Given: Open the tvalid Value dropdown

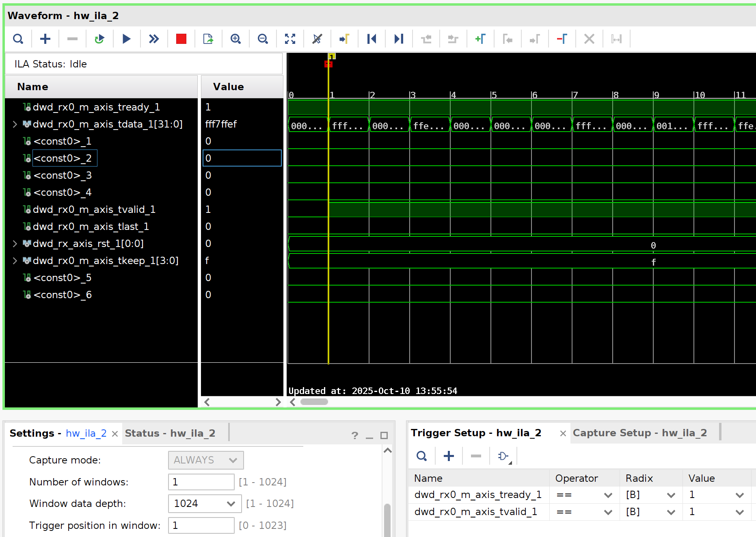Looking at the screenshot, I should pyautogui.click(x=739, y=512).
